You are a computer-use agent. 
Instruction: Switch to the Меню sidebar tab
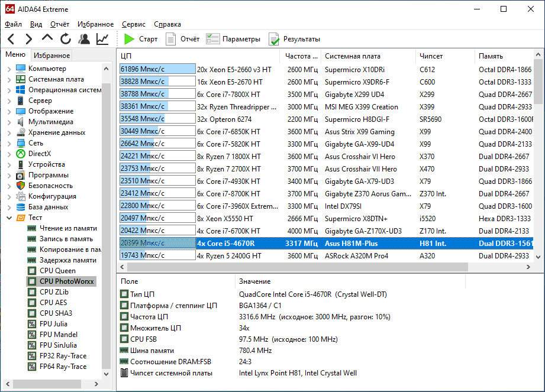coord(15,54)
